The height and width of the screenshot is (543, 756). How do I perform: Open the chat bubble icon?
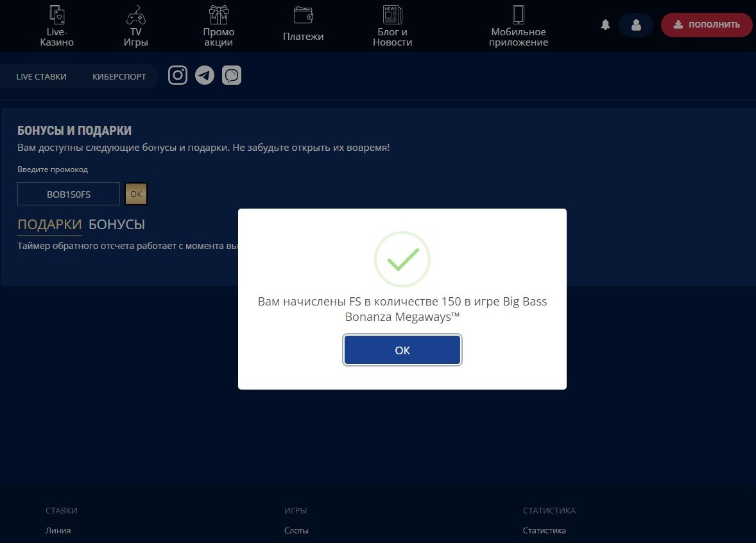coord(232,76)
